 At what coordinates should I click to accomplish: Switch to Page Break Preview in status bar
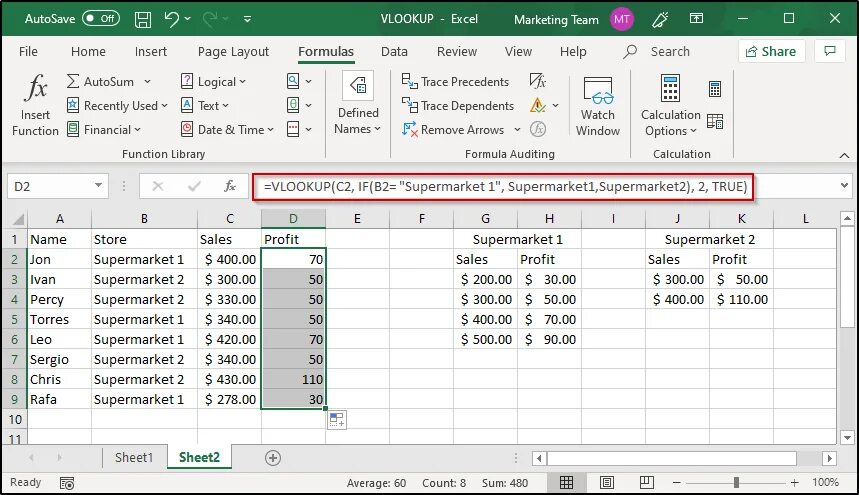(646, 482)
